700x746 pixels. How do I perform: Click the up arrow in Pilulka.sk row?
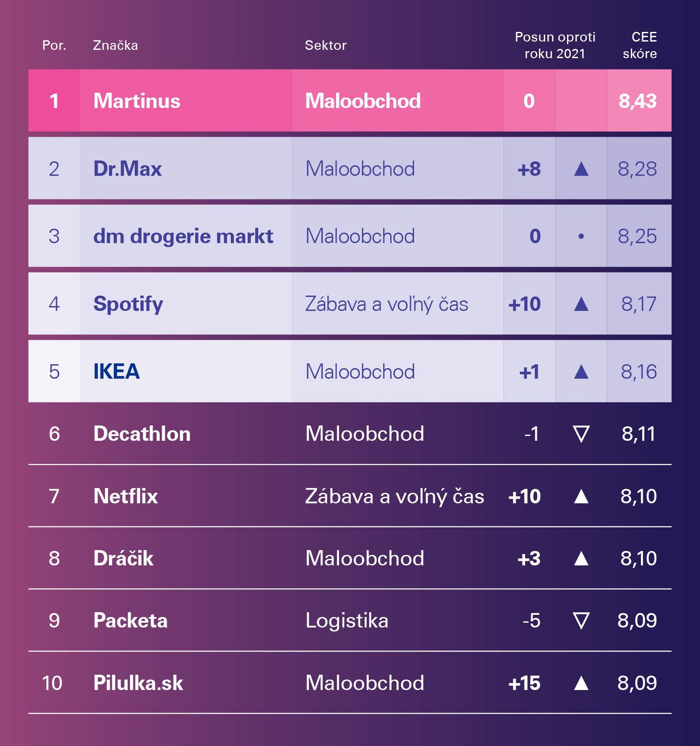point(581,683)
